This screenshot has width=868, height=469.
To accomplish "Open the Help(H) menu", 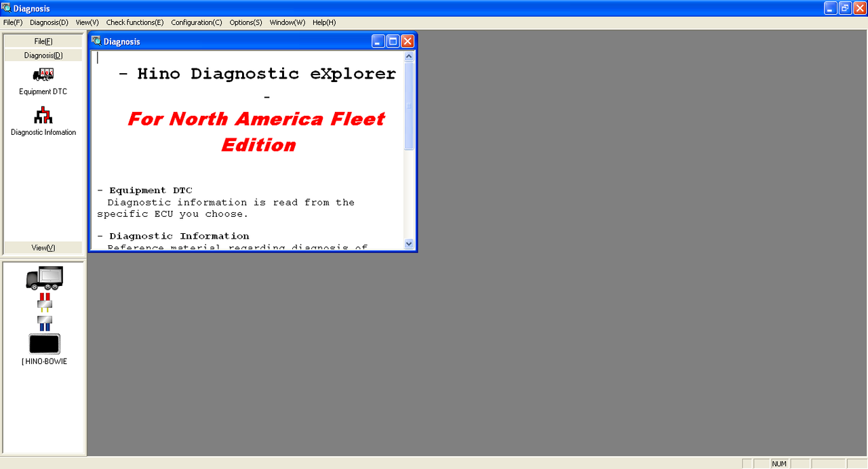I will [324, 22].
